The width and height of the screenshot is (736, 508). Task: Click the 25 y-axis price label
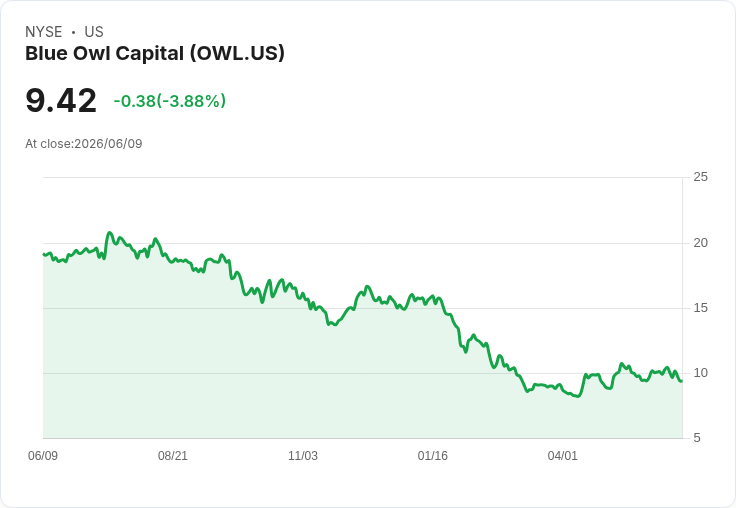[701, 177]
